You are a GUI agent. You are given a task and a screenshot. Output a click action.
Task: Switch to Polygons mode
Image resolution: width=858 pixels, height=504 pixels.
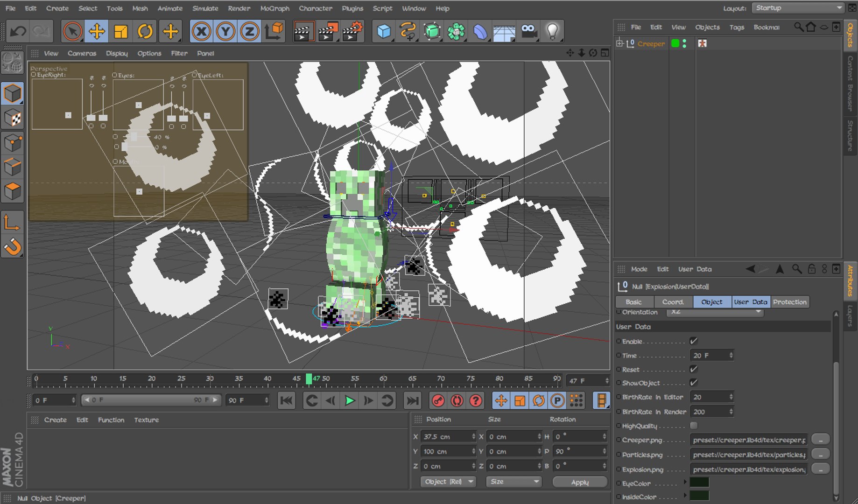pyautogui.click(x=12, y=191)
